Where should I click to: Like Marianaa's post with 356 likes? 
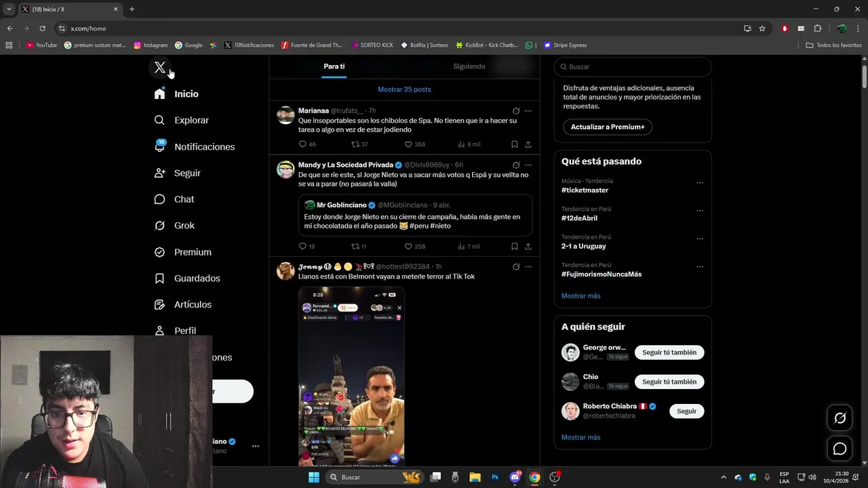(x=414, y=144)
